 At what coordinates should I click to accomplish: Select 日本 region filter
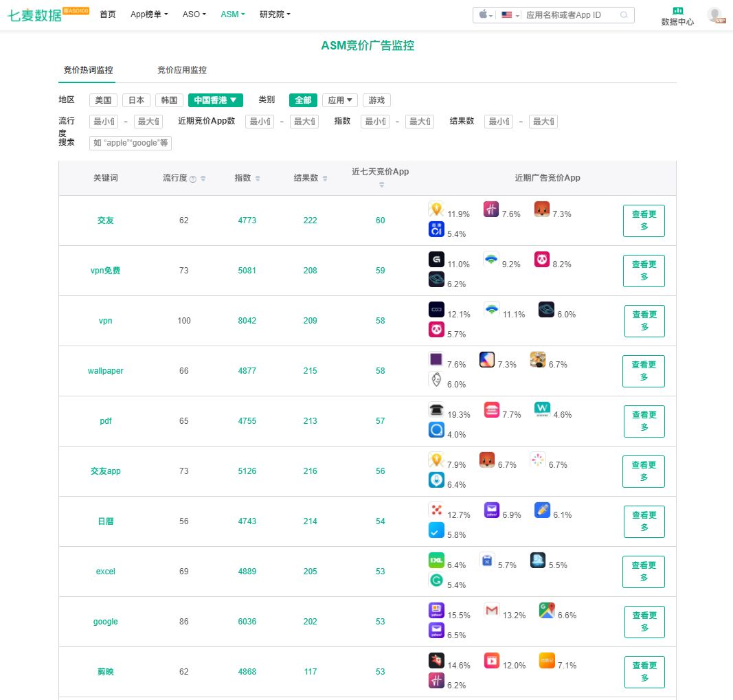(136, 100)
